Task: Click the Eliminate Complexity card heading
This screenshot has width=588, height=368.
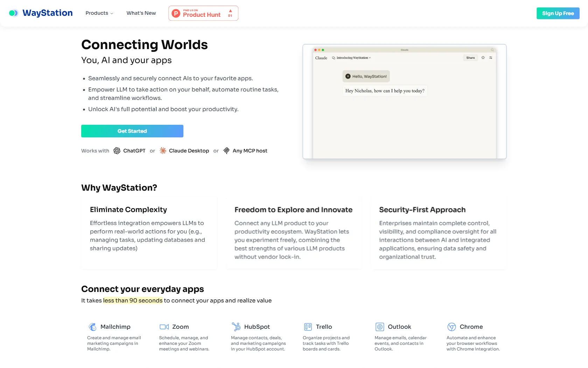Action: tap(128, 210)
